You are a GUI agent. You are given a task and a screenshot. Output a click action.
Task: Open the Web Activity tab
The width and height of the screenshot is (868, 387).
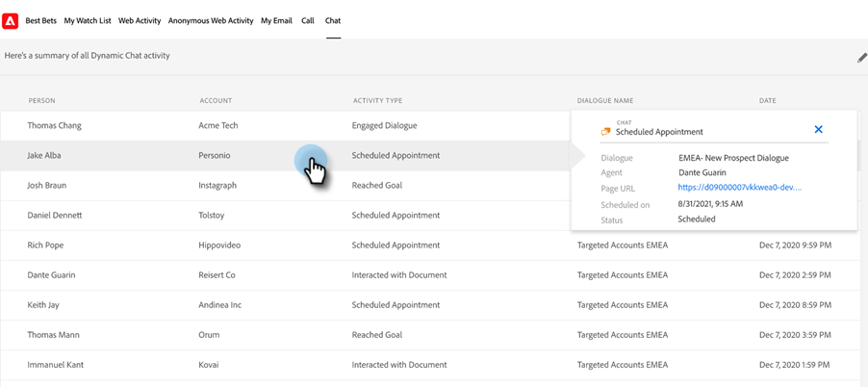pyautogui.click(x=140, y=21)
